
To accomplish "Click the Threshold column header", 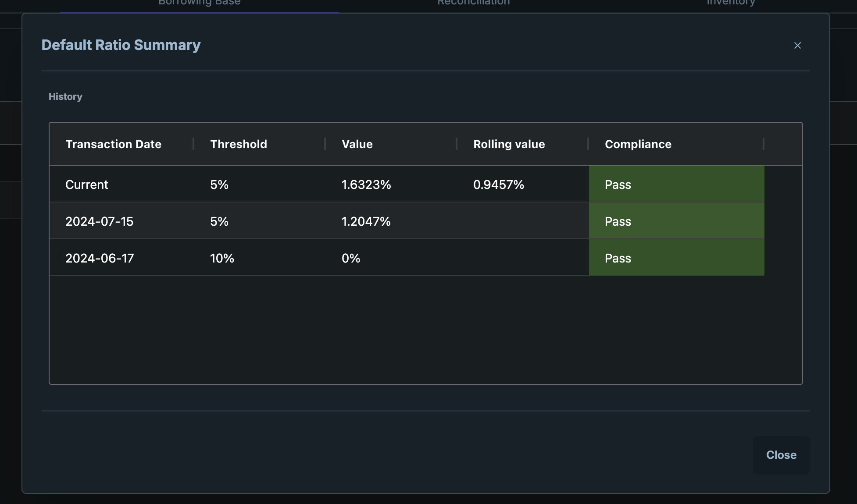I will click(239, 144).
